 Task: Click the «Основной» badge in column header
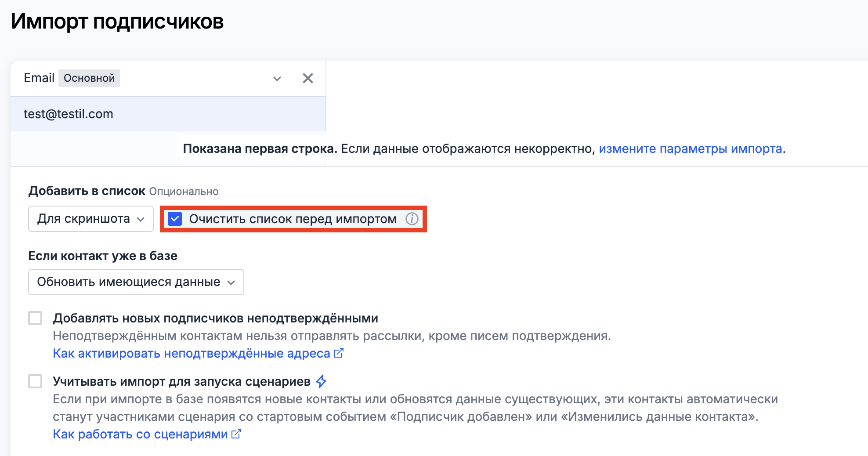point(89,78)
